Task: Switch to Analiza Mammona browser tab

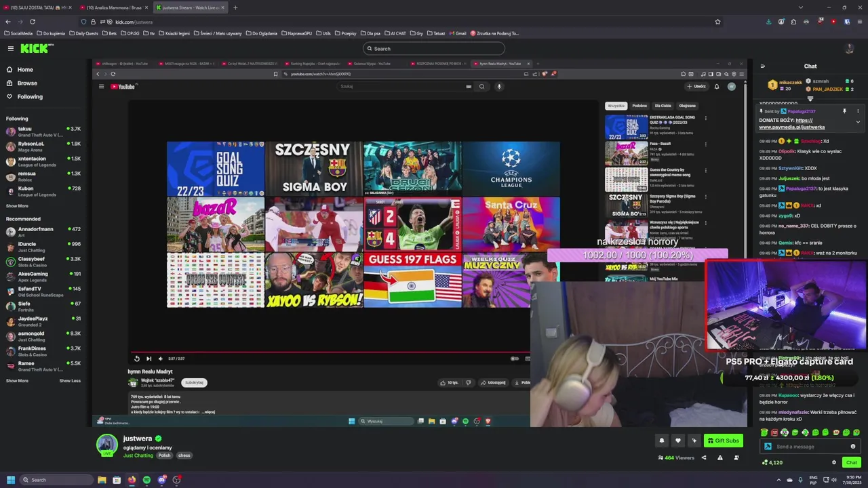Action: [114, 7]
